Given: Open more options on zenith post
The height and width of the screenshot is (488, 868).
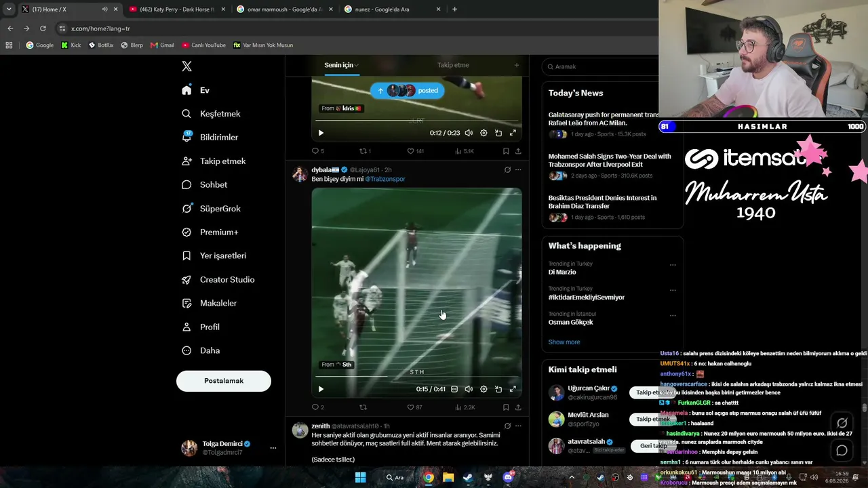Looking at the screenshot, I should tap(518, 426).
